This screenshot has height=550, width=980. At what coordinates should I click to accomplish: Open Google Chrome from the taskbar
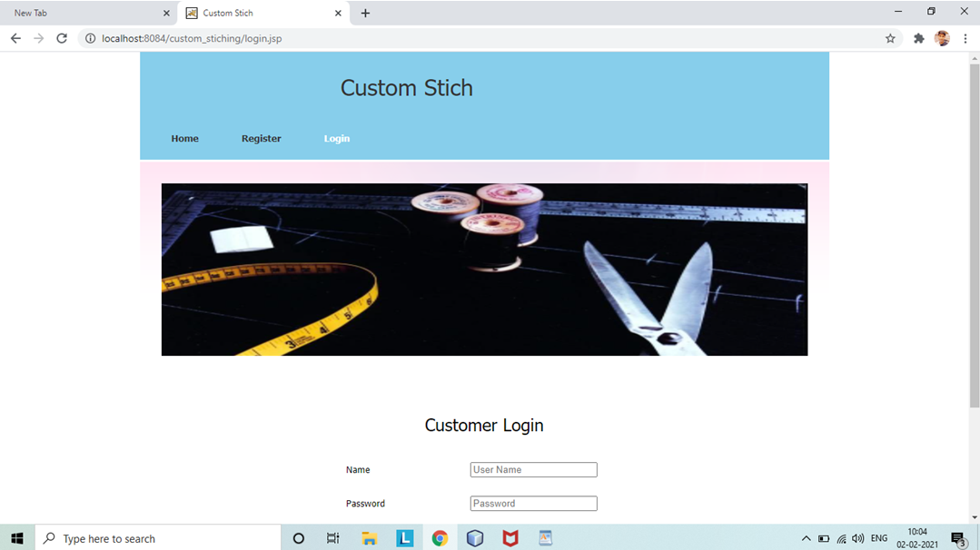tap(440, 538)
